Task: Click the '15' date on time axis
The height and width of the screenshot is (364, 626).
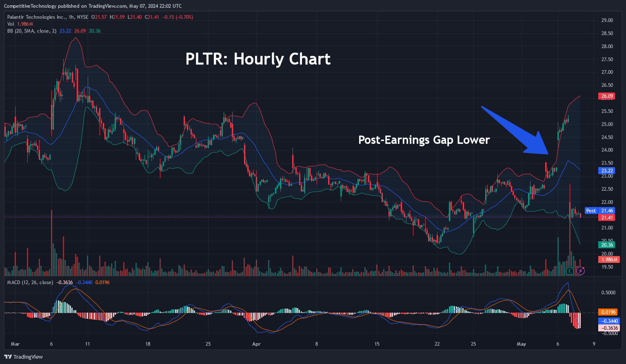Action: [x=377, y=344]
